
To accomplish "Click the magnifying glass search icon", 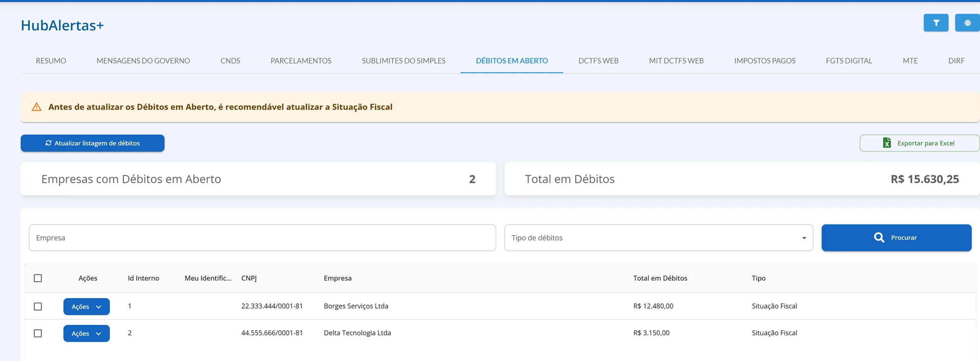I will point(879,238).
